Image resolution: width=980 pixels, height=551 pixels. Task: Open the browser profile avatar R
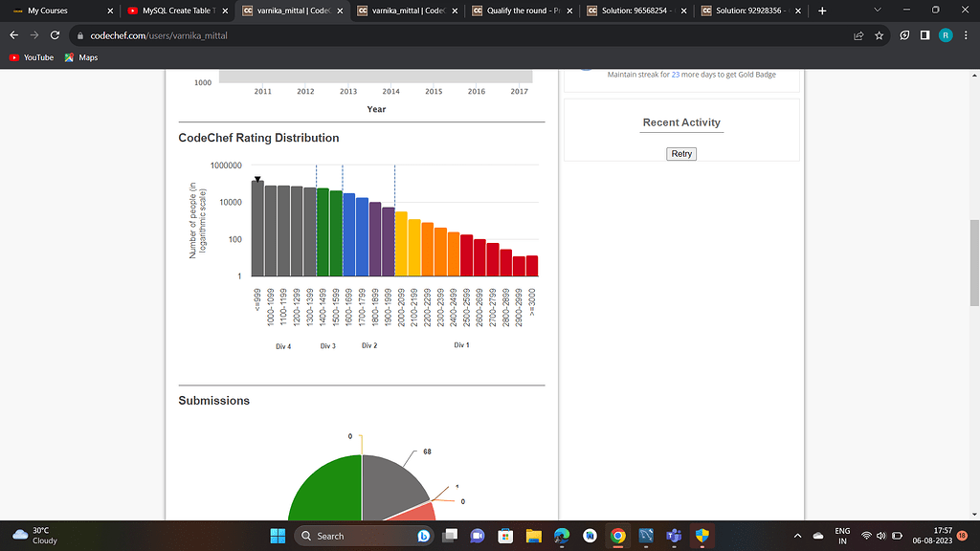click(x=946, y=34)
